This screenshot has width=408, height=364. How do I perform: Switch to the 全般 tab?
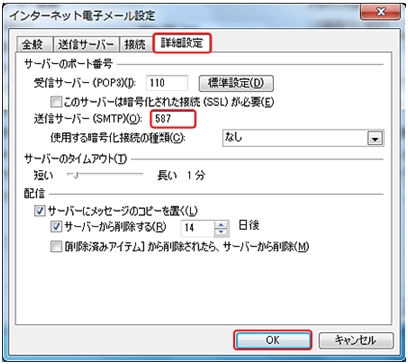click(x=33, y=44)
